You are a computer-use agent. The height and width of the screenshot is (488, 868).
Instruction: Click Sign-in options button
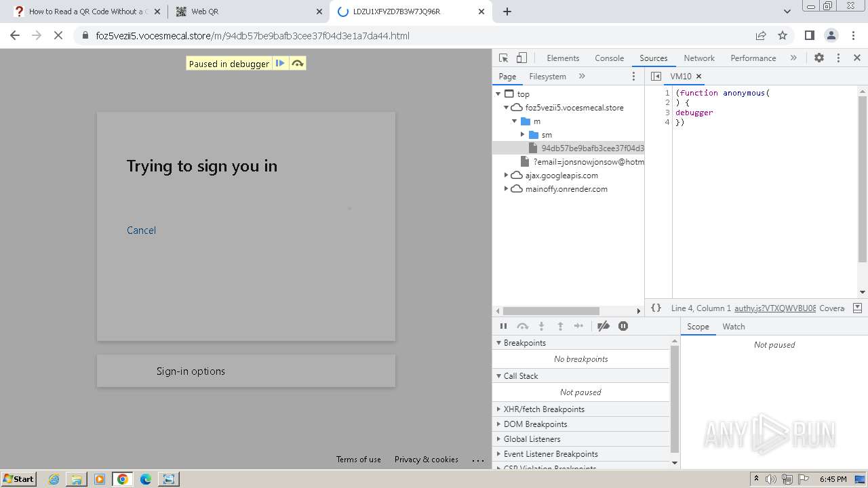[246, 371]
